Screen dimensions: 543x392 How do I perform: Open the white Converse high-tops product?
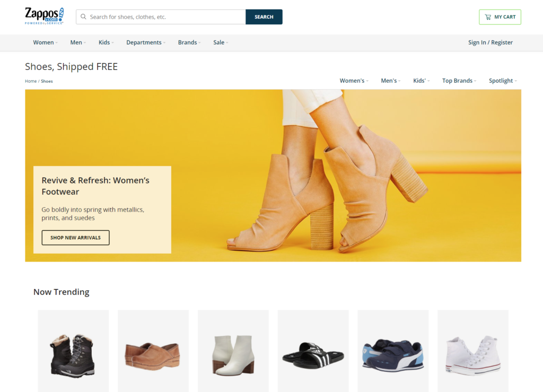tap(473, 351)
